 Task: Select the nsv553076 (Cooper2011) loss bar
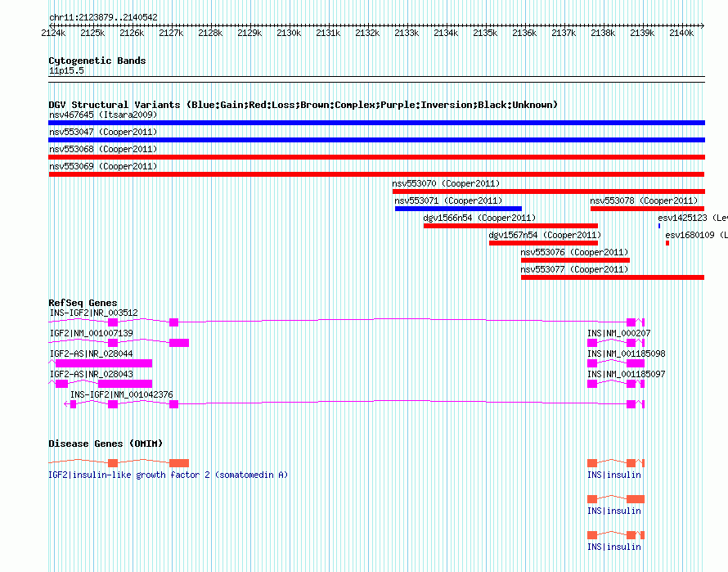pos(575,260)
